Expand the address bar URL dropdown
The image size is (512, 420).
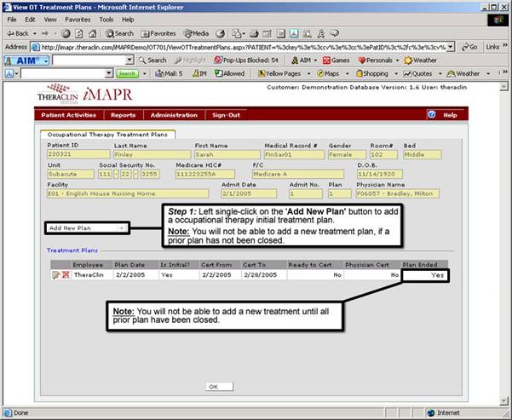point(450,47)
